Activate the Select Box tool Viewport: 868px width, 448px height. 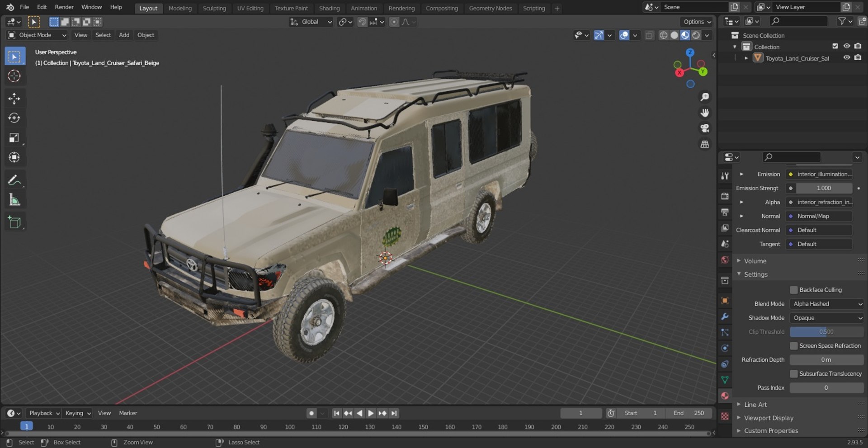(14, 57)
